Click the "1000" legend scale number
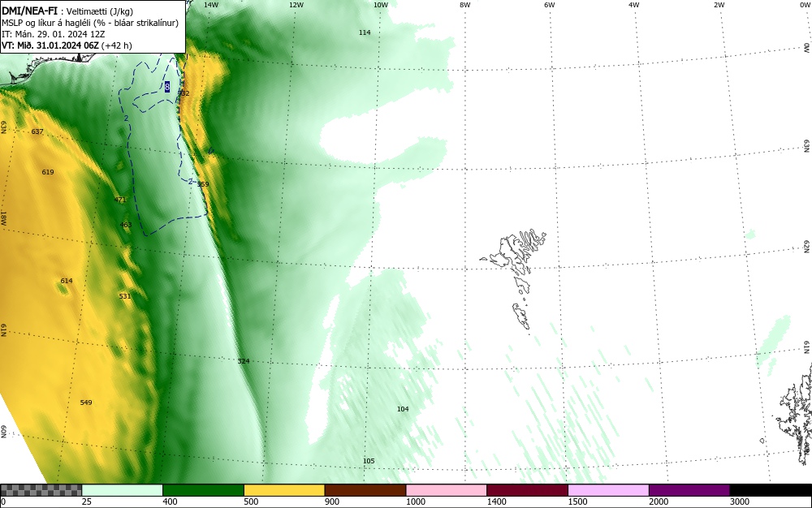The width and height of the screenshot is (812, 508). (x=416, y=502)
